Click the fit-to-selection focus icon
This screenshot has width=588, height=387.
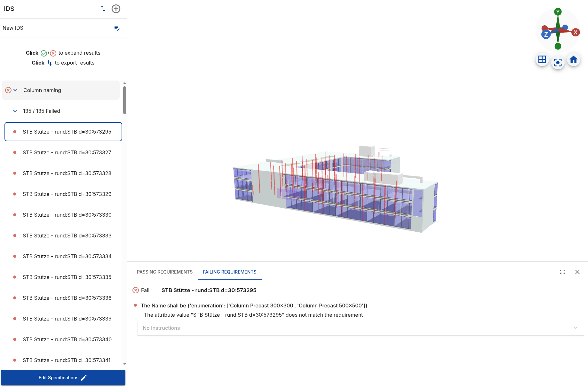[x=558, y=63]
